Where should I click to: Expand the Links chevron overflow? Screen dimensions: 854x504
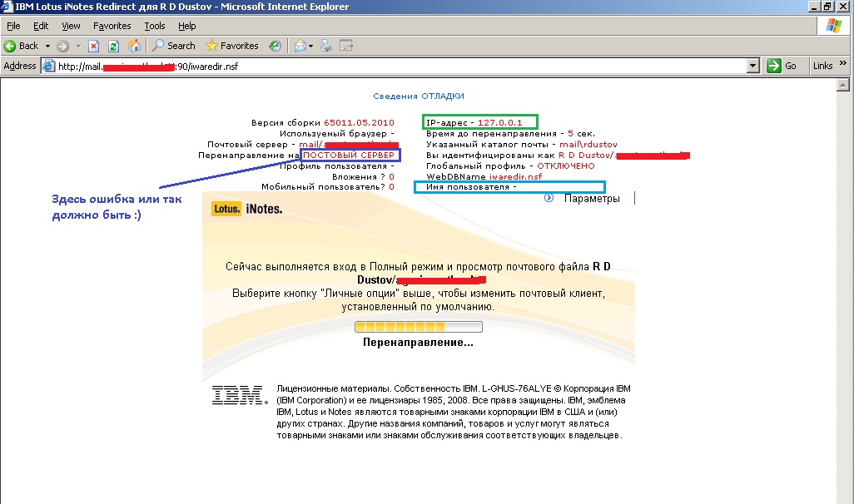(x=843, y=63)
